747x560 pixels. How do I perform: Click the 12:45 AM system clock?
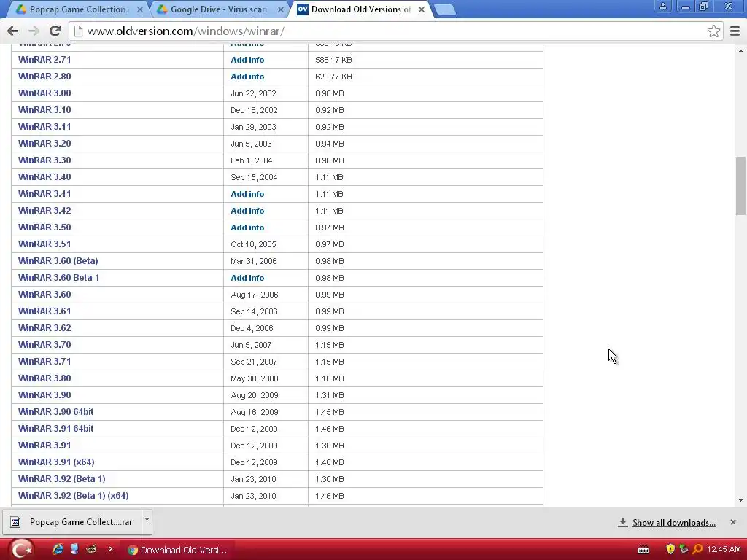click(x=724, y=550)
